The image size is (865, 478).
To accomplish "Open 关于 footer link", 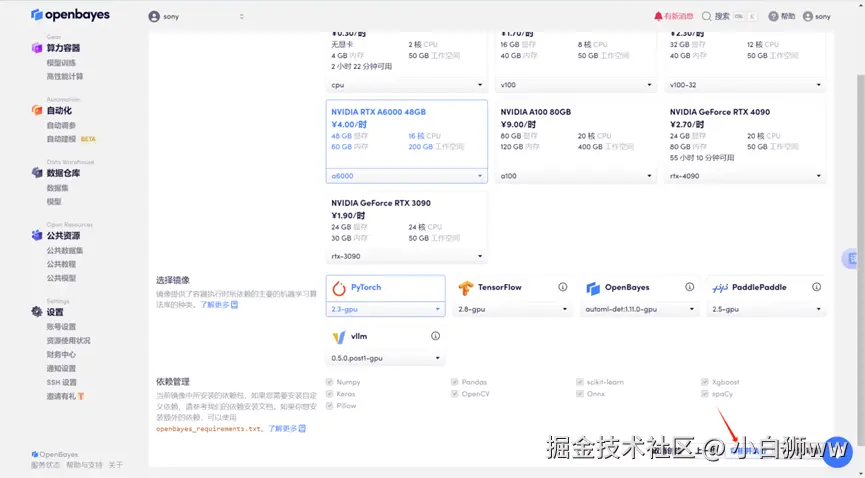I will point(116,465).
